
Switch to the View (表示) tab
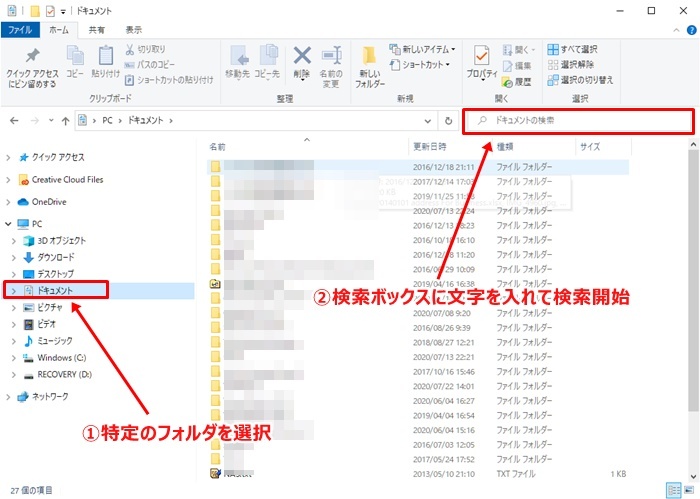[x=134, y=31]
